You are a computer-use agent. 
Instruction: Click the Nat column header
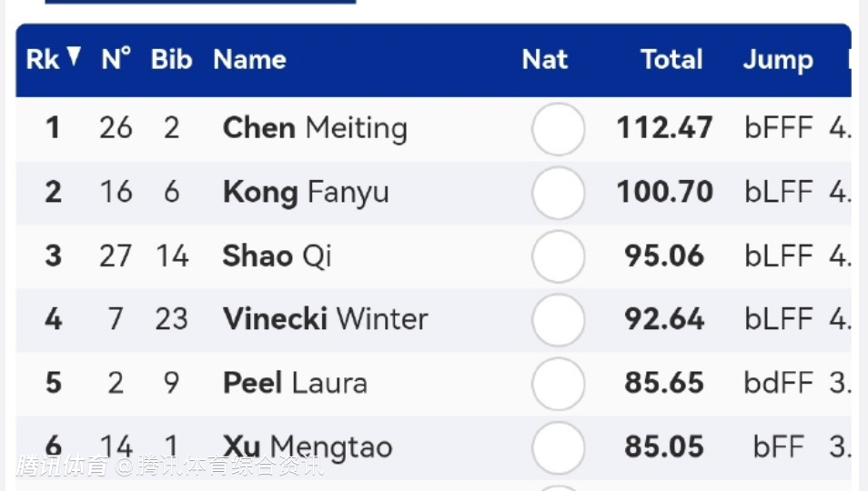tap(544, 59)
